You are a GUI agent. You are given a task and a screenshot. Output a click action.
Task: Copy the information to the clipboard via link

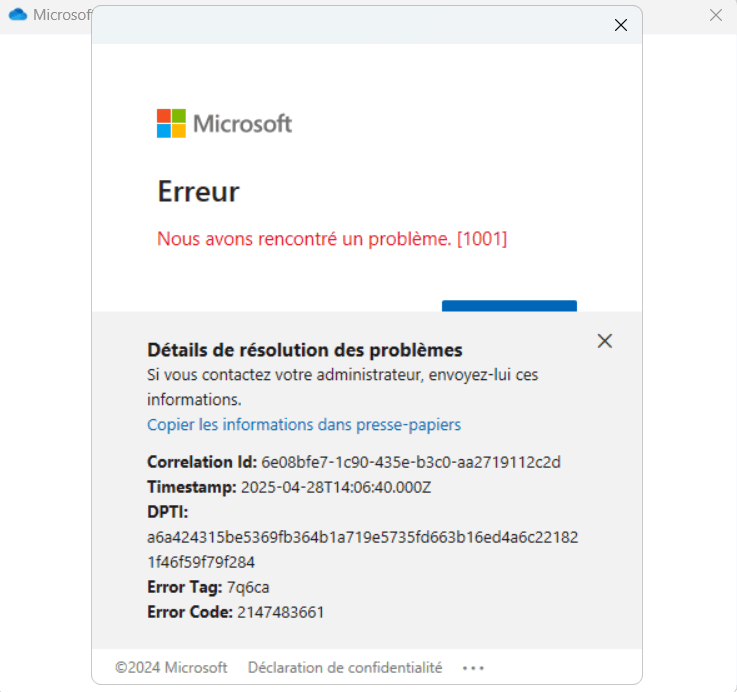(x=304, y=425)
